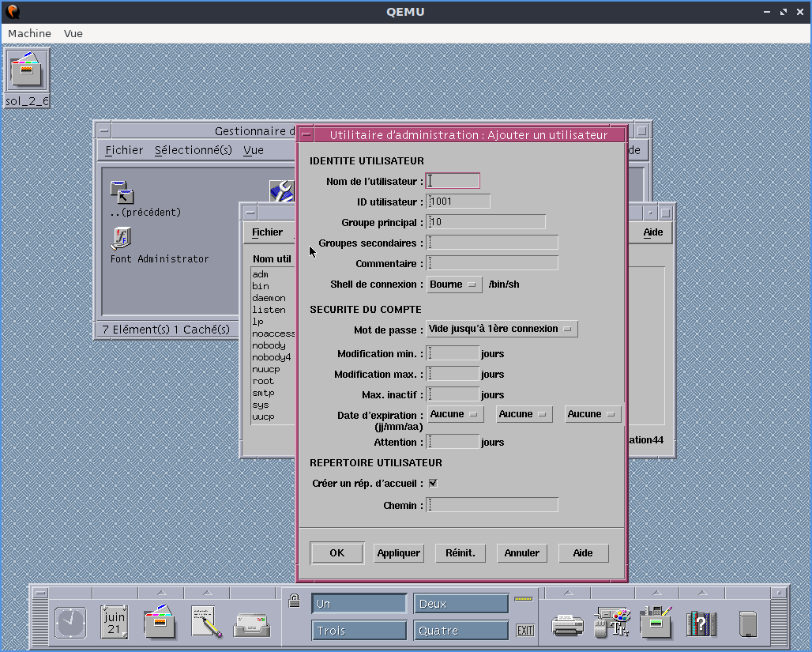The image size is (812, 652).
Task: Open the QEMU Machine menu
Action: point(29,33)
